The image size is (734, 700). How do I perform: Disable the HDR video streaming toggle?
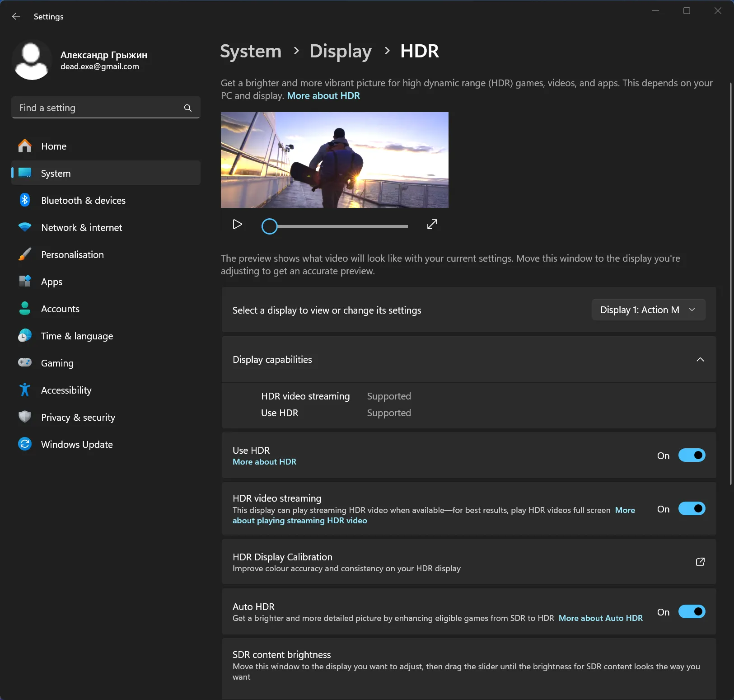click(x=692, y=509)
